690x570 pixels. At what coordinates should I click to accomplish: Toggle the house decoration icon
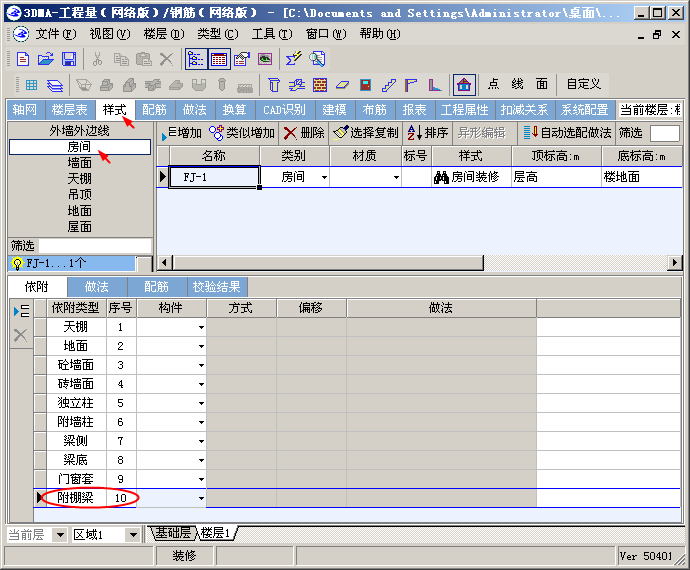[x=464, y=85]
